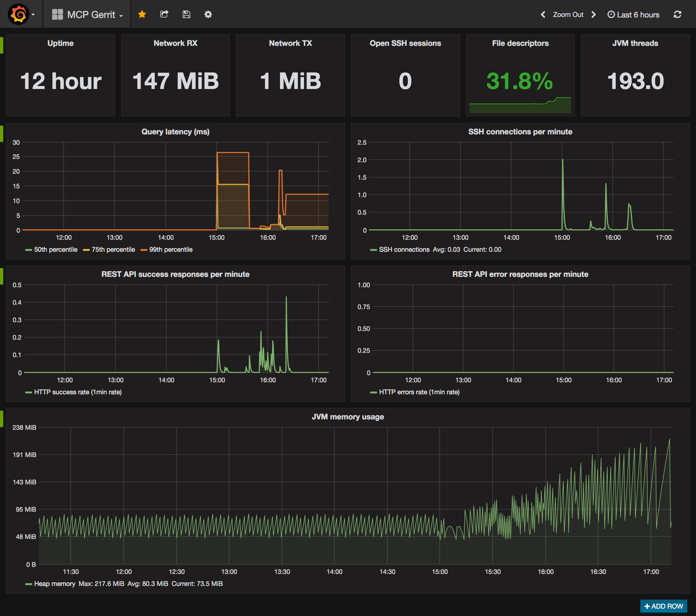
Task: Click the Avg: 80.3 MiB heap value
Action: (148, 584)
